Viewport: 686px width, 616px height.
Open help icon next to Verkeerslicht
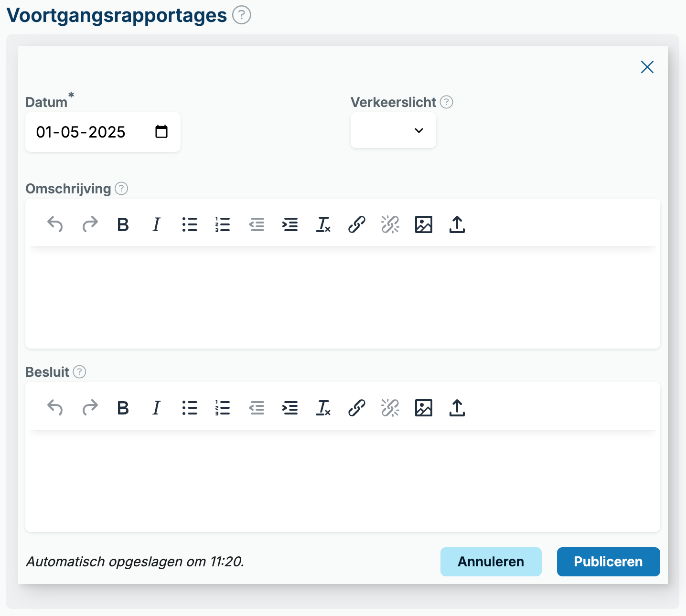(447, 102)
